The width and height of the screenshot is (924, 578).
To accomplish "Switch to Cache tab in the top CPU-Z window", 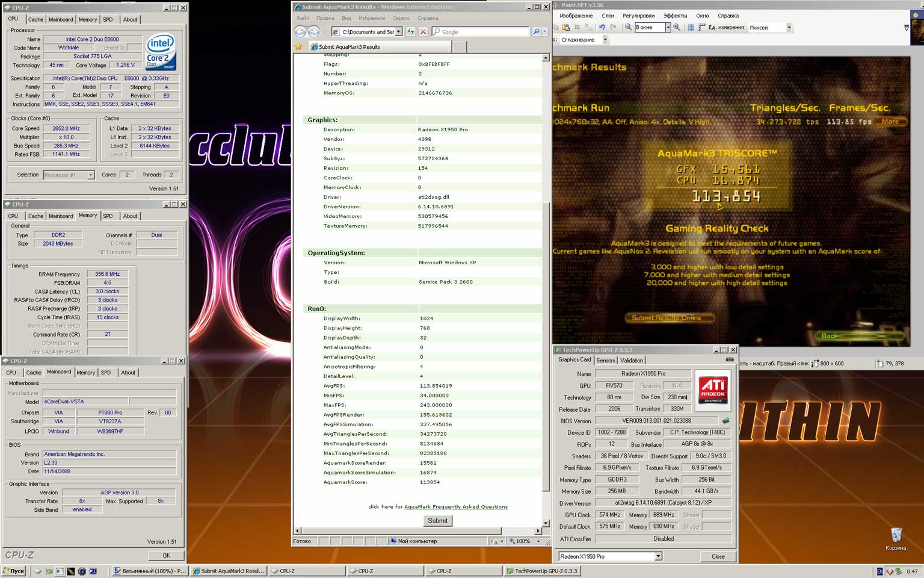I will [35, 19].
